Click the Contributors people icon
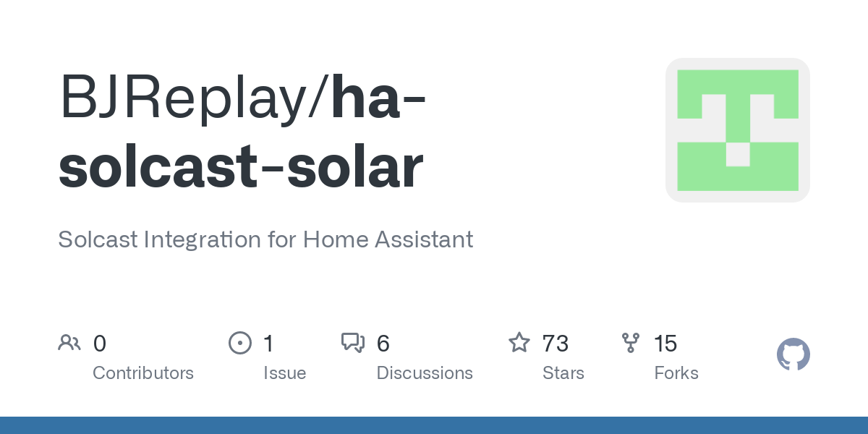 tap(69, 343)
